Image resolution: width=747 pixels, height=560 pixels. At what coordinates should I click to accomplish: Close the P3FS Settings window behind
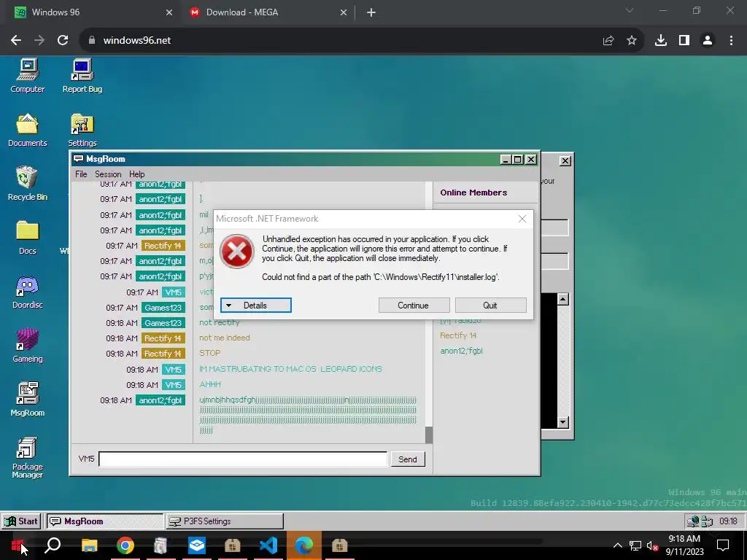pos(565,161)
